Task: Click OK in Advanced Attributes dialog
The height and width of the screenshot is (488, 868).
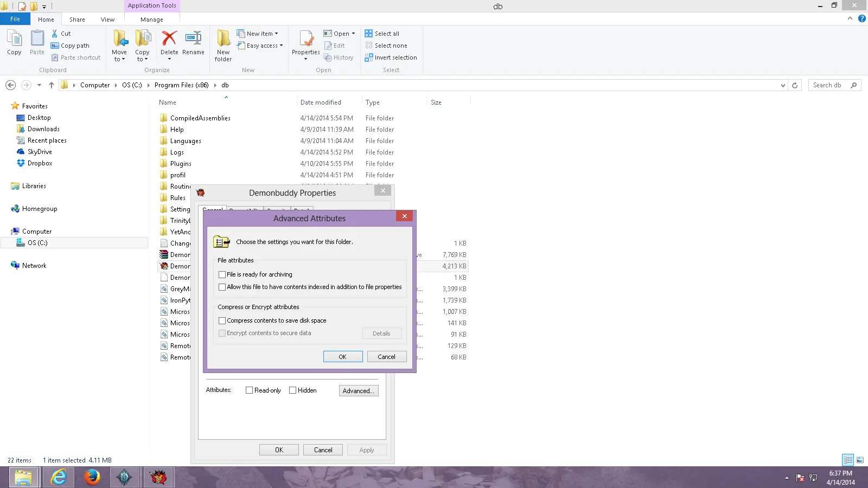Action: pos(343,357)
